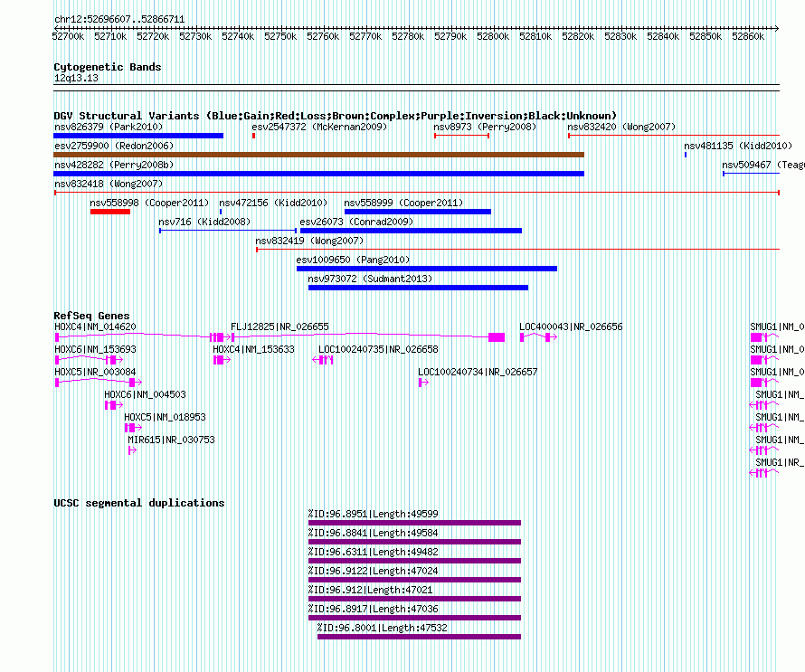Click the %ID:96.9122|Length:47024 label
805x672 pixels.
pyautogui.click(x=374, y=571)
